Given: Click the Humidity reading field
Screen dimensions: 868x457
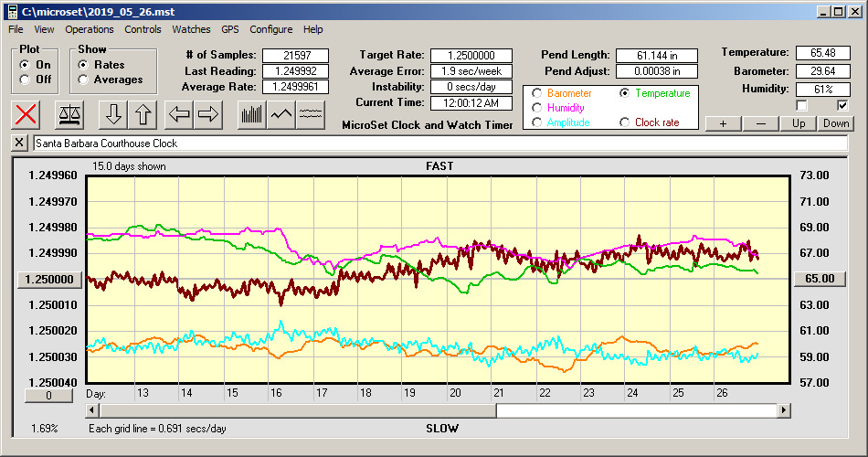Looking at the screenshot, I should point(822,90).
